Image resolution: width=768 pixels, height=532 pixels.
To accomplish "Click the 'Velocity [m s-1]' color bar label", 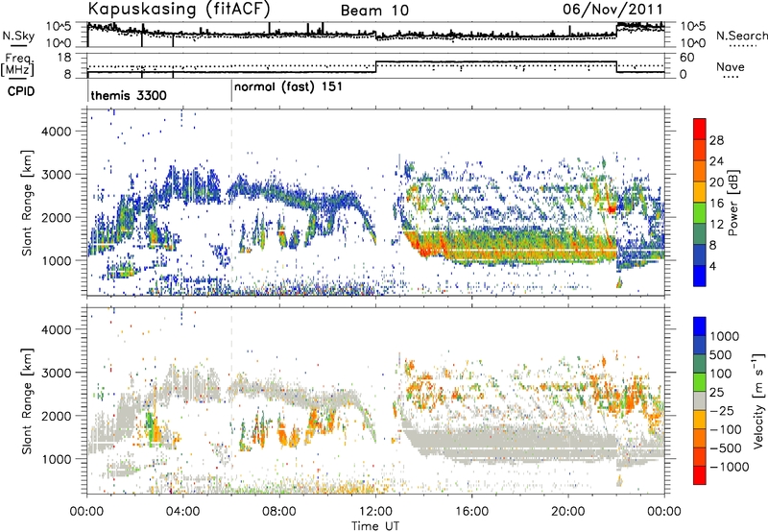I will click(758, 400).
